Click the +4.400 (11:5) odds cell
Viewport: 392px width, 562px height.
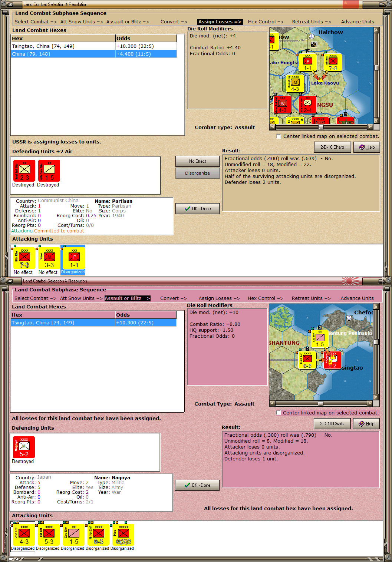coord(146,54)
